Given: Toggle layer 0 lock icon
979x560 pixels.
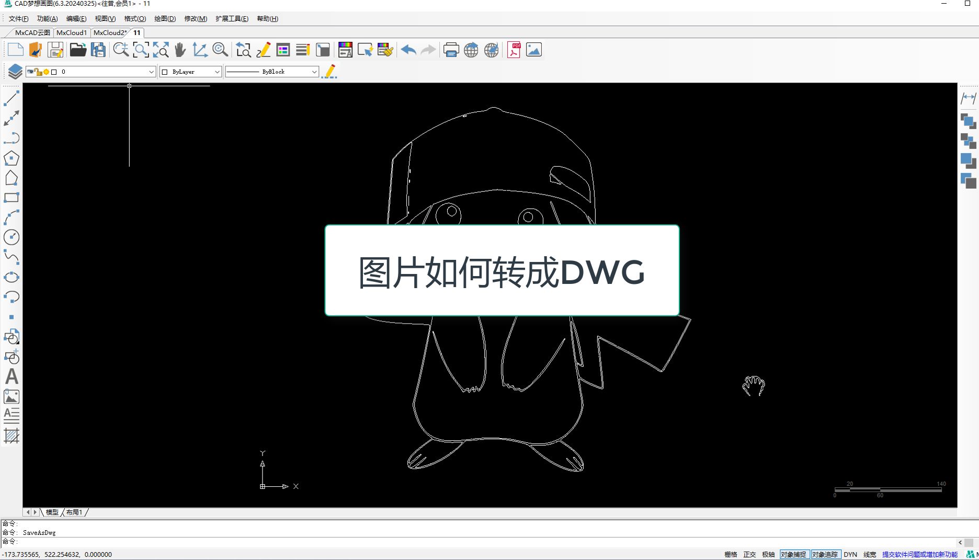Looking at the screenshot, I should [38, 72].
